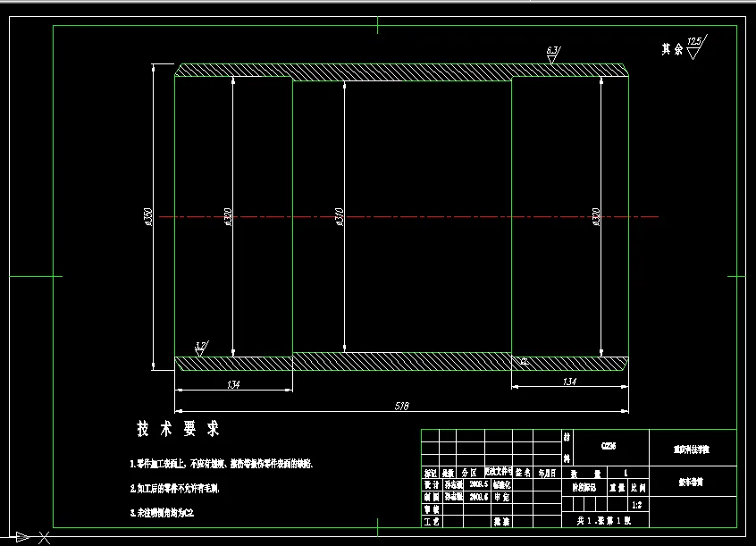Select the 年月日 header cell

point(547,473)
